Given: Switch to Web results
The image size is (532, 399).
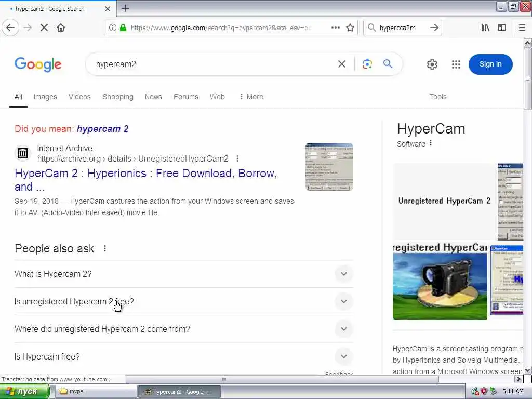Looking at the screenshot, I should coord(217,97).
